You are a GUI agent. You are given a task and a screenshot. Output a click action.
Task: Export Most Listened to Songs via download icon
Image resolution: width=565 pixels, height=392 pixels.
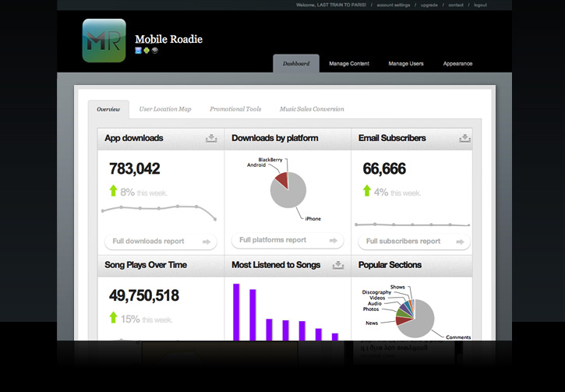338,265
